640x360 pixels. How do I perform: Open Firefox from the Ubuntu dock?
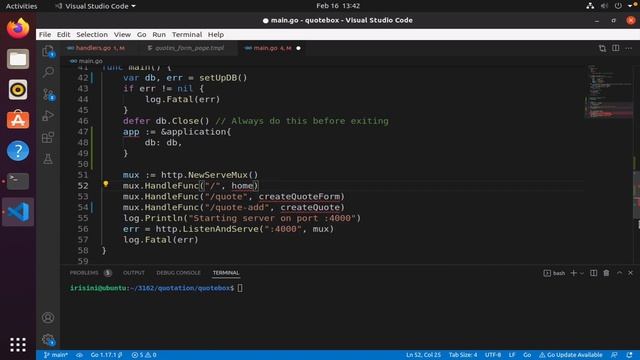tap(18, 28)
